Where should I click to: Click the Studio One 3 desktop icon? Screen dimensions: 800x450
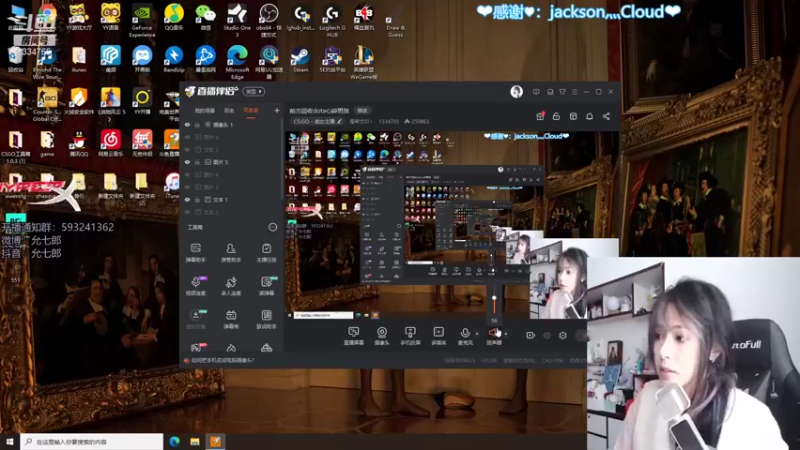237,21
